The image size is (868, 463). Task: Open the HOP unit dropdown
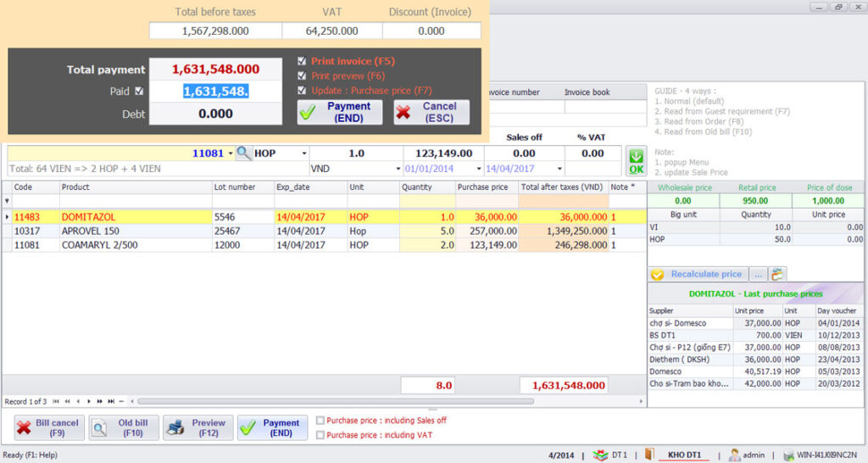(303, 153)
